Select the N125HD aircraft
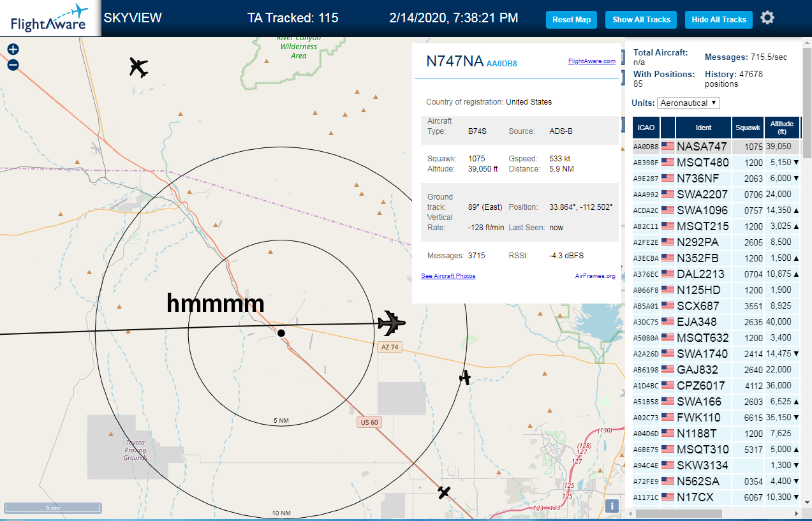Viewport: 812px width, 521px height. pos(716,290)
